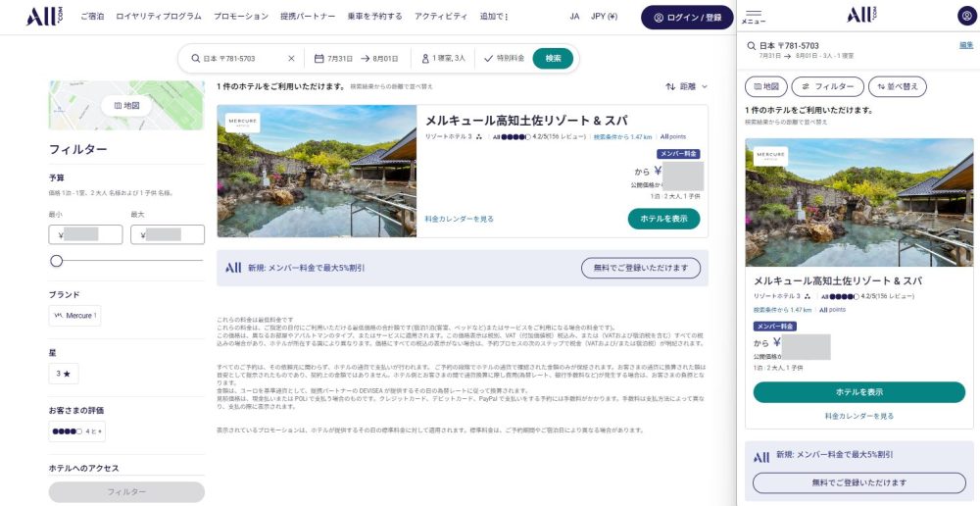980x506 pixels.
Task: Click mobile 編集 link
Action: click(x=966, y=45)
